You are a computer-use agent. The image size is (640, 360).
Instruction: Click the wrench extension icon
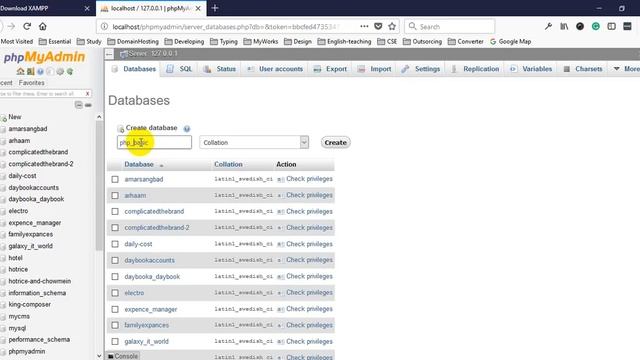[548, 27]
